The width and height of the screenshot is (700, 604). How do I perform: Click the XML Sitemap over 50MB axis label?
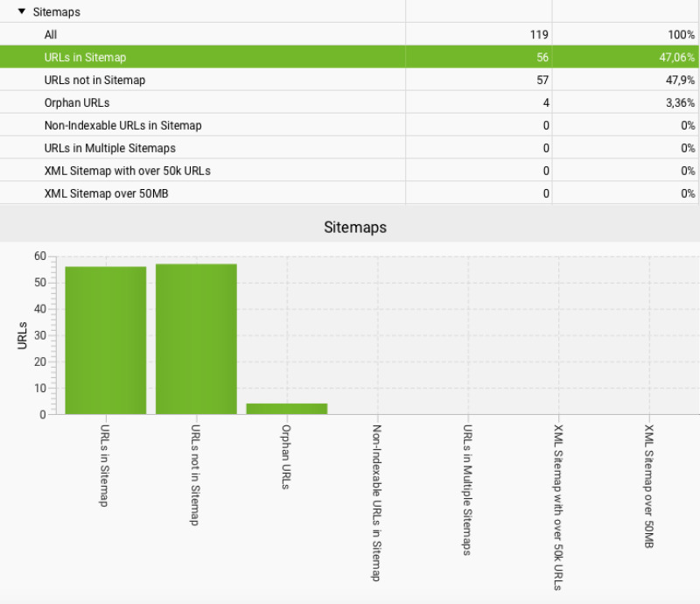pos(648,487)
